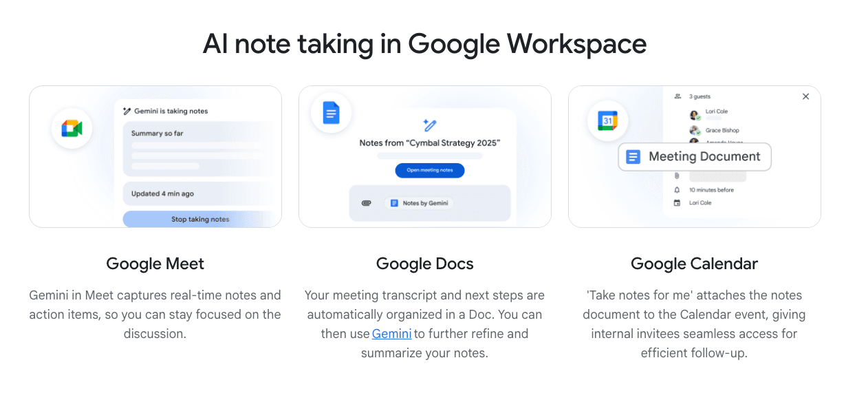This screenshot has width=868, height=411.
Task: Click the Google Meet app icon
Action: pyautogui.click(x=72, y=128)
